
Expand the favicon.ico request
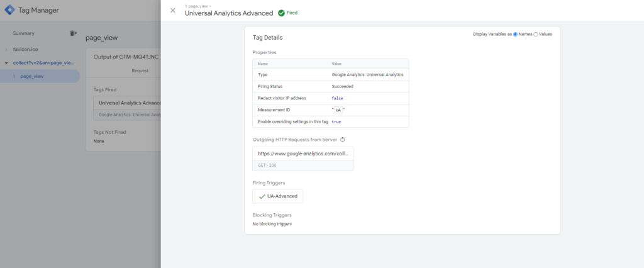(x=6, y=49)
